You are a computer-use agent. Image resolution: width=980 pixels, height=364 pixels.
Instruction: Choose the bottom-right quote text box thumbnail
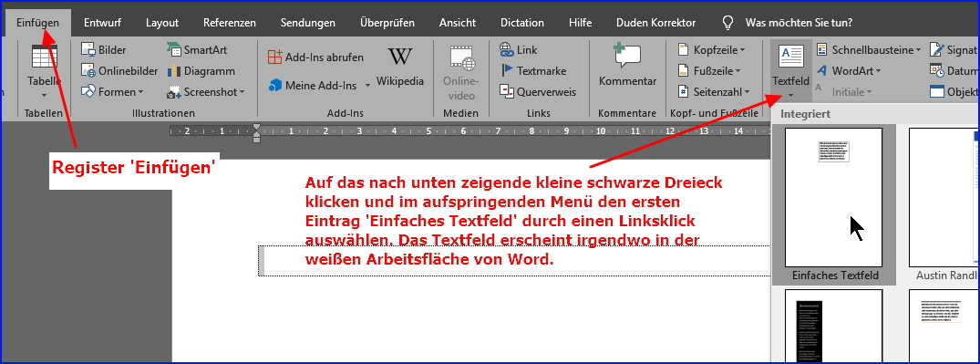click(944, 326)
